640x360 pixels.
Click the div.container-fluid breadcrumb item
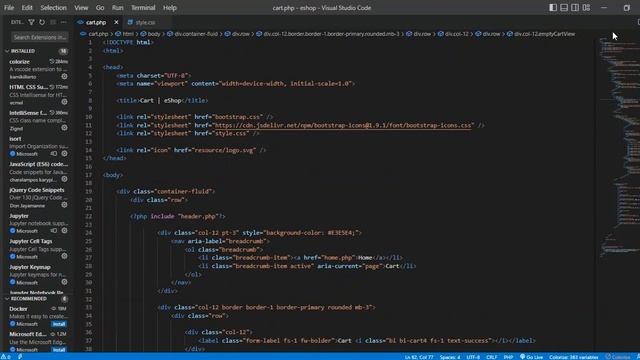(196, 34)
